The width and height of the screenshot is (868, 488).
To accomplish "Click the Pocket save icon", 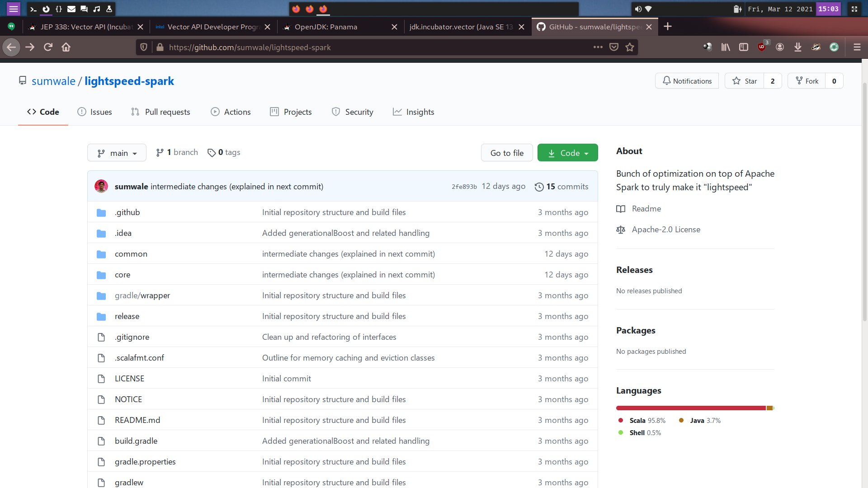I will coord(614,47).
